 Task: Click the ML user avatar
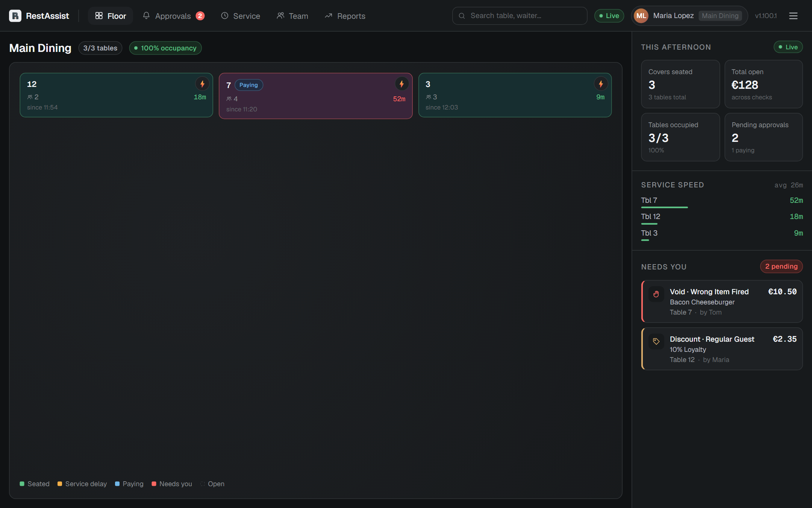(641, 16)
